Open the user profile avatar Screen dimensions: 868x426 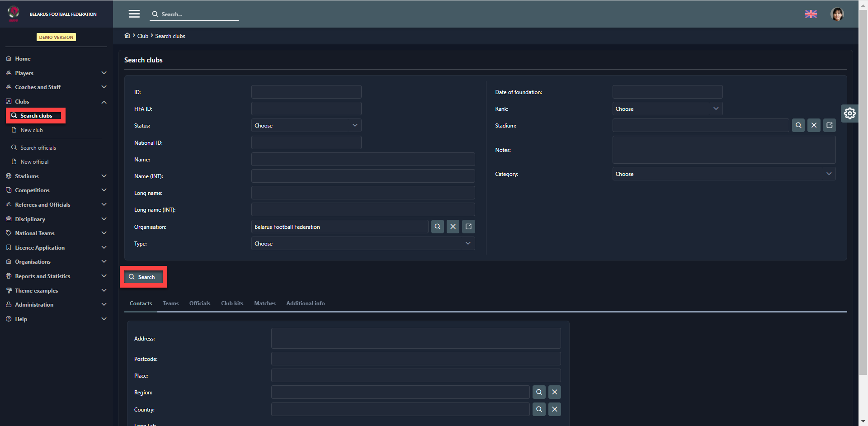[x=837, y=14]
